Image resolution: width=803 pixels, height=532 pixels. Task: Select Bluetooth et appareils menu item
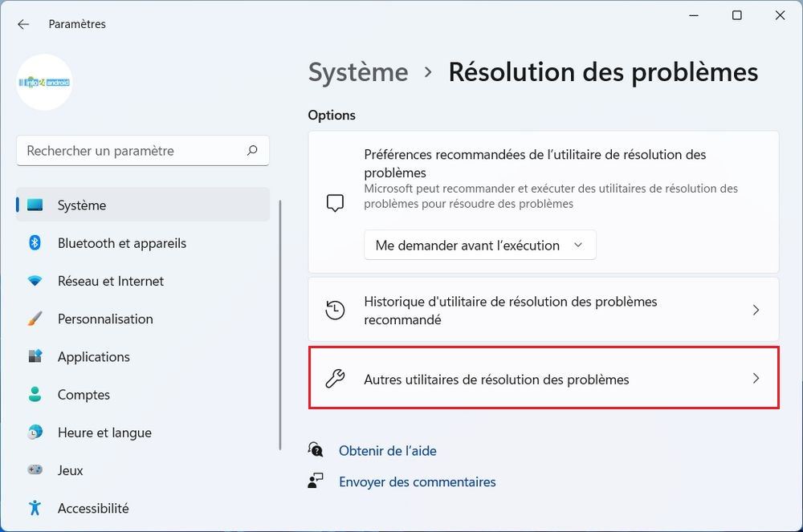[x=121, y=243]
